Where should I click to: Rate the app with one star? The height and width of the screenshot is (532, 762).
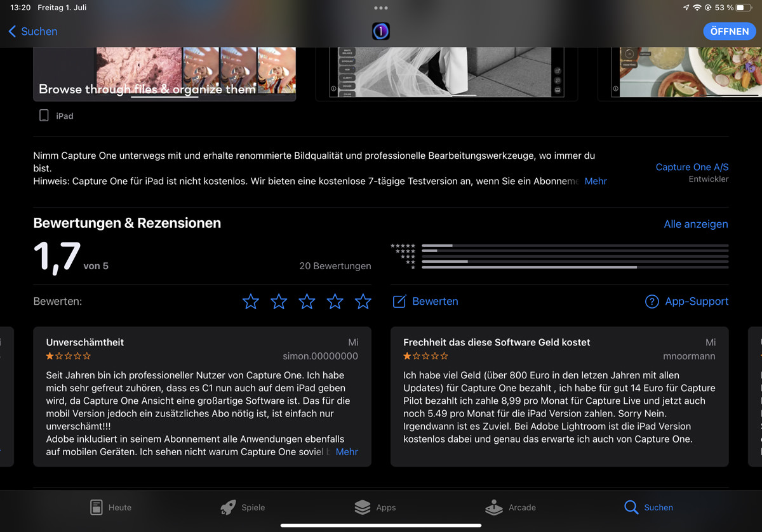pyautogui.click(x=251, y=302)
